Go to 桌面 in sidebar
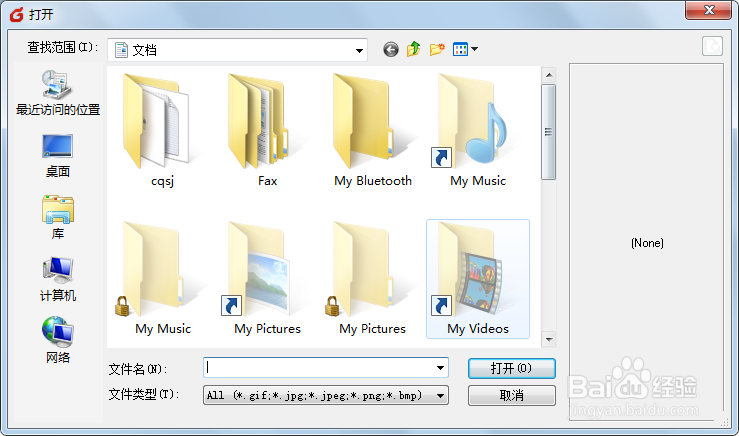Screen dimensions: 739x436 point(57,156)
